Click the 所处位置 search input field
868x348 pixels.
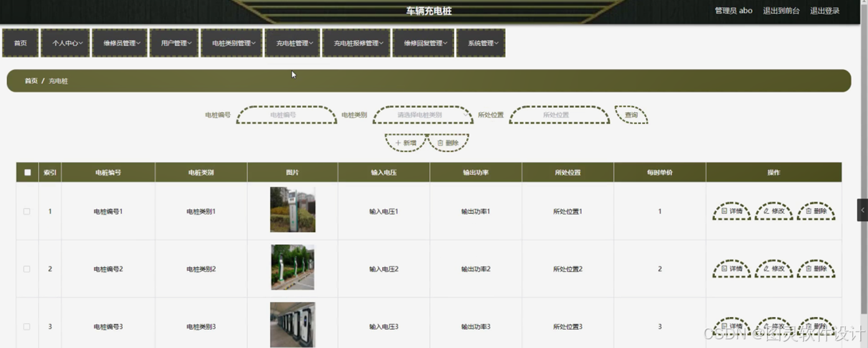(559, 115)
